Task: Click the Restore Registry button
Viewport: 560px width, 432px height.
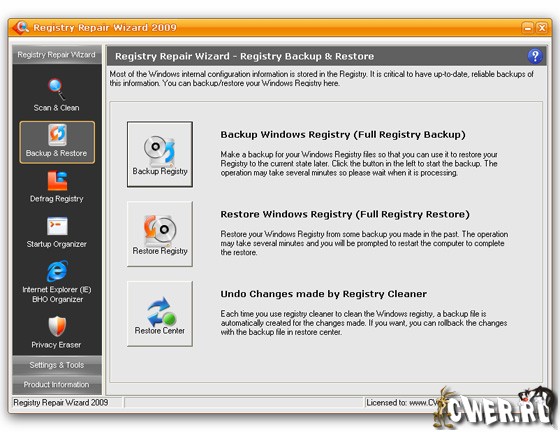Action: pos(160,234)
